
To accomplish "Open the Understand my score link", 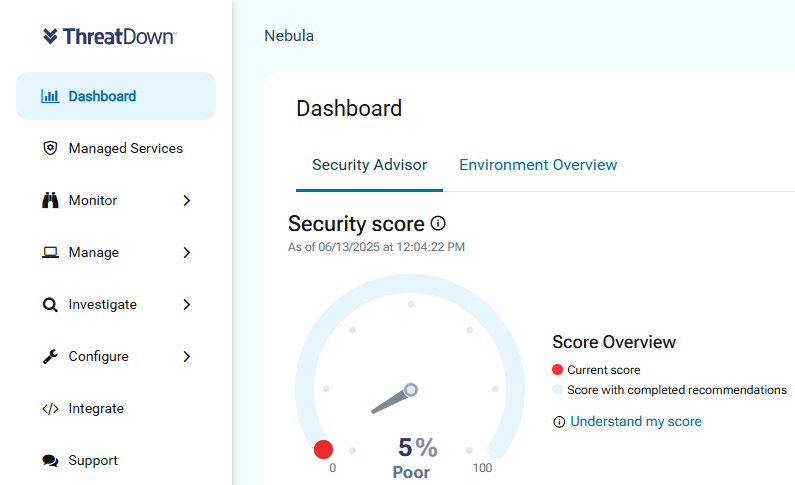I will pos(636,422).
